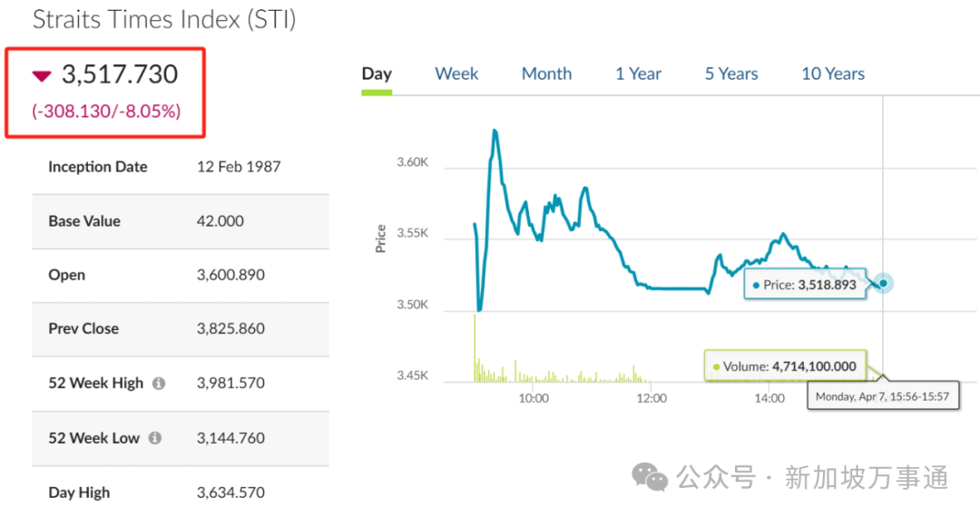The width and height of the screenshot is (980, 517).
Task: Click the Straits Times Index (STI) heading
Action: click(x=164, y=19)
